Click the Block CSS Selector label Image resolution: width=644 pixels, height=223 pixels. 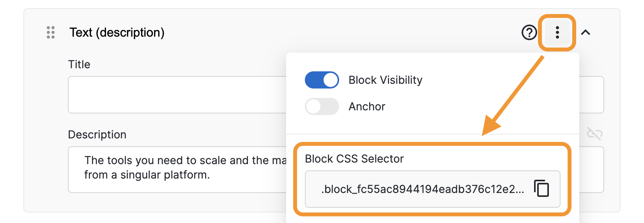click(354, 159)
